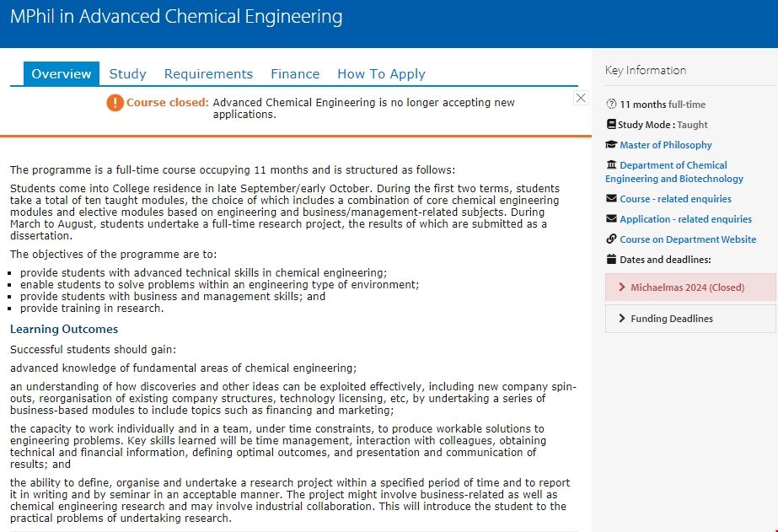Click the calendar icon next to Dates and deadlines
The image size is (778, 532).
(612, 260)
